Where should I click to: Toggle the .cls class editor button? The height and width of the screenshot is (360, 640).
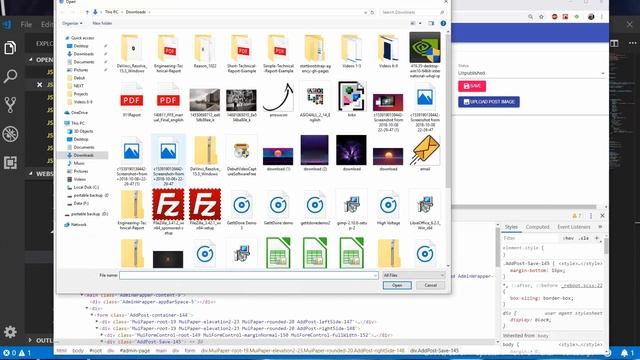pos(584,238)
